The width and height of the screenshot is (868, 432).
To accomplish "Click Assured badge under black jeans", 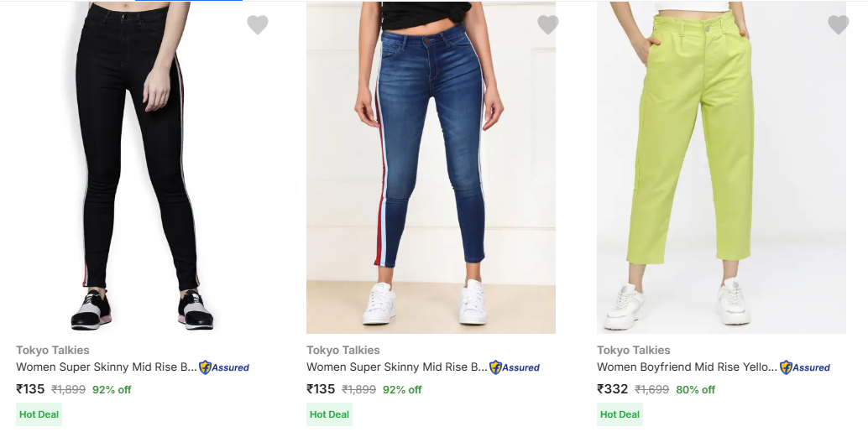I will pos(224,367).
